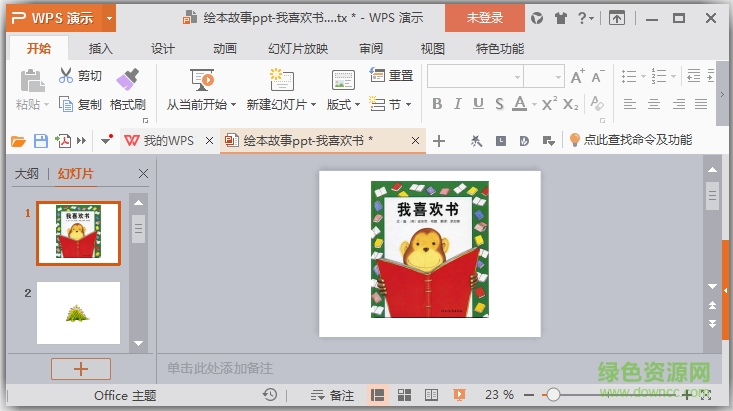This screenshot has height=411, width=733.
Task: Toggle normal view in status bar
Action: pos(377,395)
